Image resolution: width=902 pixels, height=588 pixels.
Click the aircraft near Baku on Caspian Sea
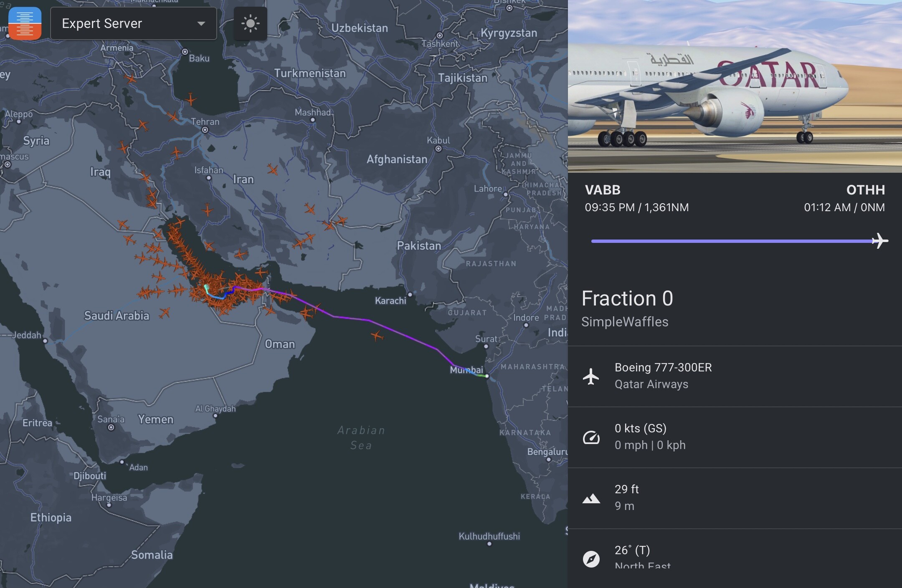pyautogui.click(x=191, y=100)
